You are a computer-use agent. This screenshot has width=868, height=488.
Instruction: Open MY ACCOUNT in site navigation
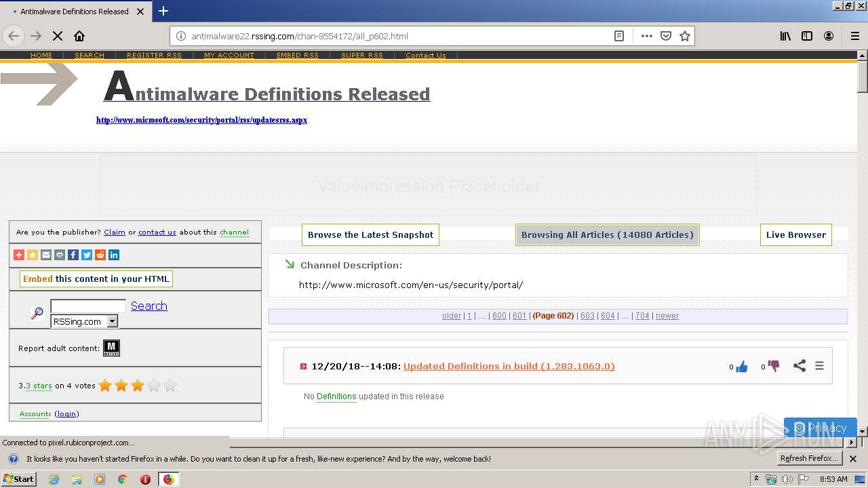(x=229, y=56)
